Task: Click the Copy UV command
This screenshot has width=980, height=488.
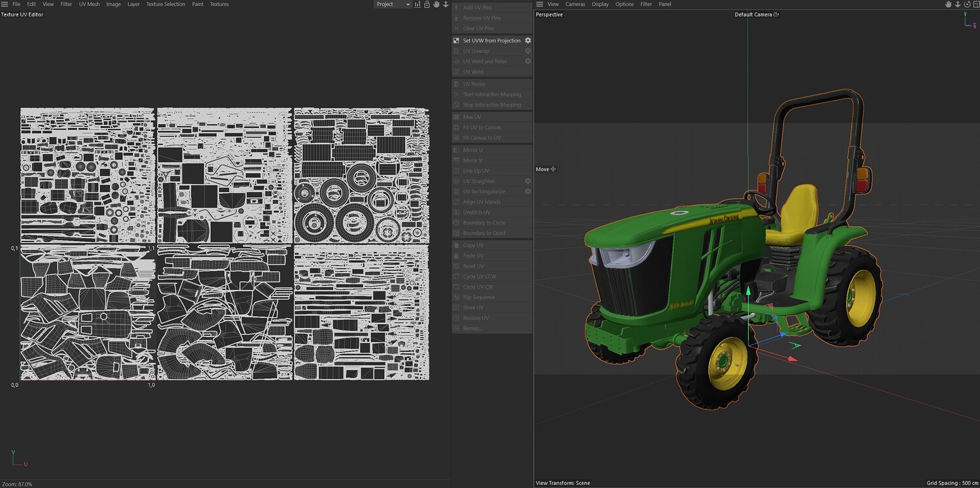Action: pyautogui.click(x=492, y=246)
